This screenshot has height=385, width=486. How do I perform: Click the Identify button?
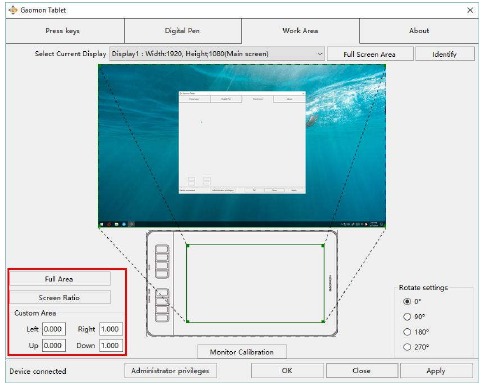pyautogui.click(x=445, y=54)
